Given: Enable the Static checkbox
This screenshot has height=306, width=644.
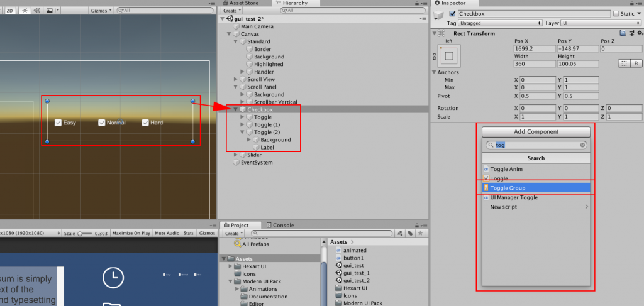Looking at the screenshot, I should tap(615, 14).
